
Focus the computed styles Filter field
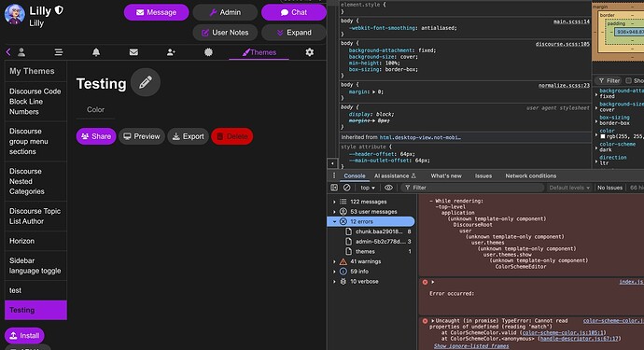click(609, 81)
